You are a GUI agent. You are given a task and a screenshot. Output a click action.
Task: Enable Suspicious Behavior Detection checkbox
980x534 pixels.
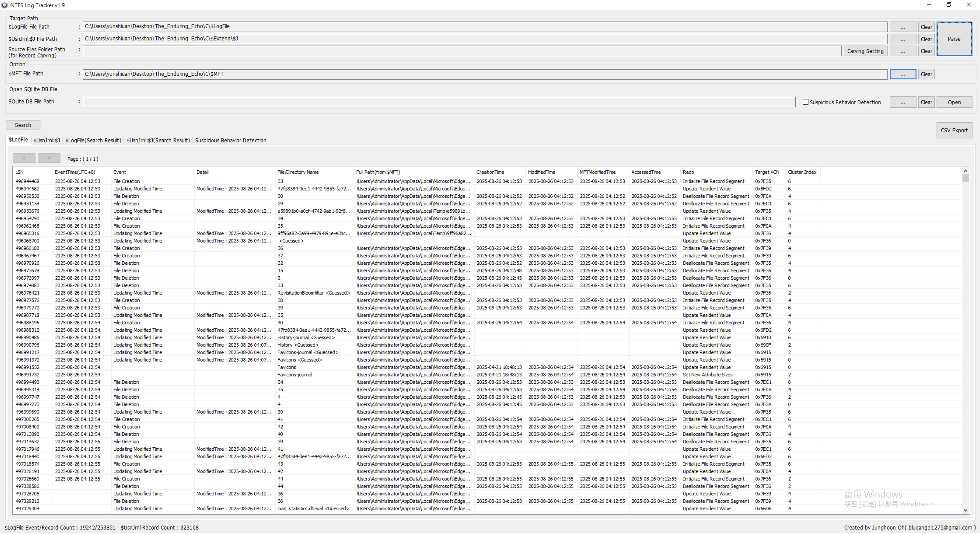(805, 102)
